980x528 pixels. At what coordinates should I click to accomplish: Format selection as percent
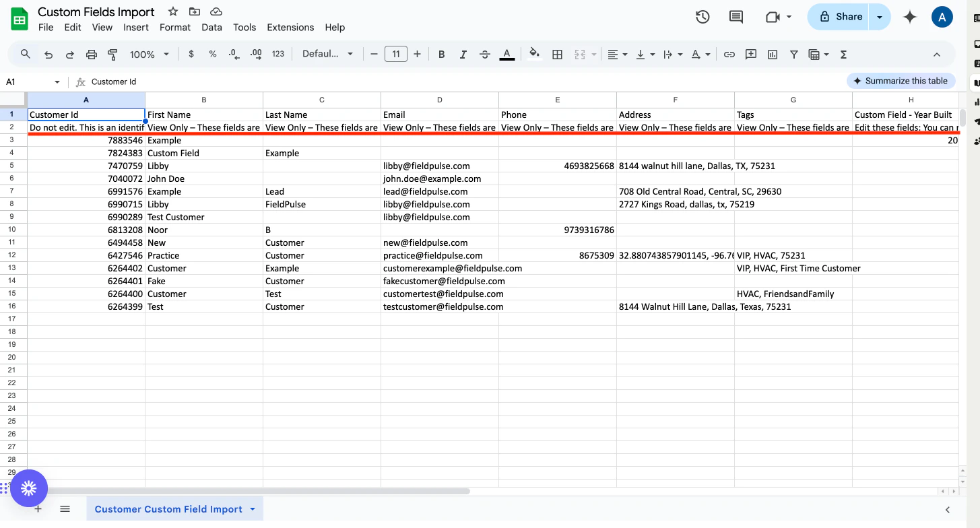213,55
